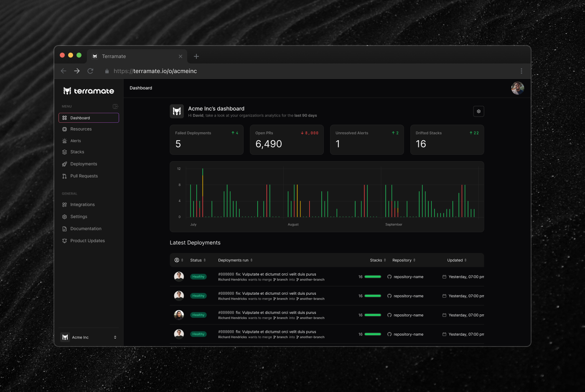Click the Healthy badge in first row

198,276
